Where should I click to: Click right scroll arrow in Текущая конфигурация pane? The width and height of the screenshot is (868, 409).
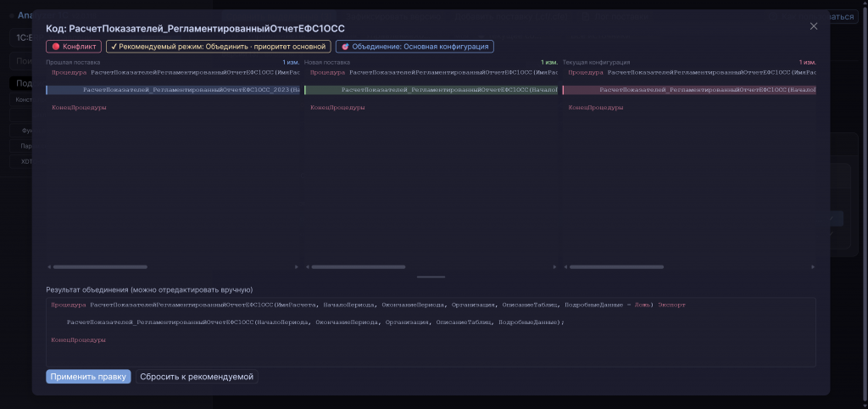(813, 267)
